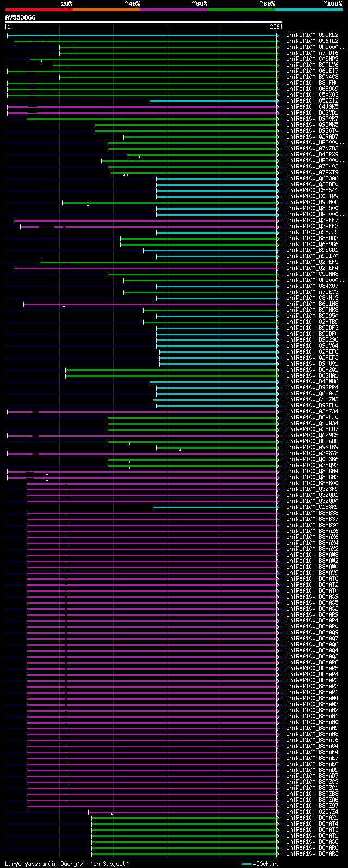348x868 pixels.
Task: Click the cyan ~100% legend segment
Action: [x=309, y=9]
